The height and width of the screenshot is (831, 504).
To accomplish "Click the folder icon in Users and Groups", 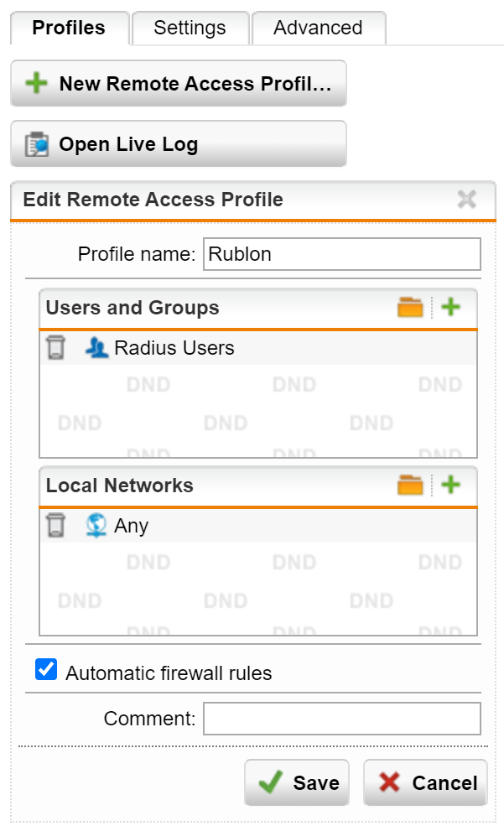I will (410, 308).
